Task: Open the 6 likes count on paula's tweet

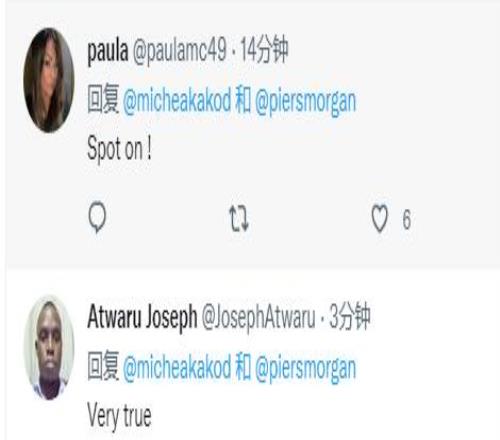Action: (406, 219)
